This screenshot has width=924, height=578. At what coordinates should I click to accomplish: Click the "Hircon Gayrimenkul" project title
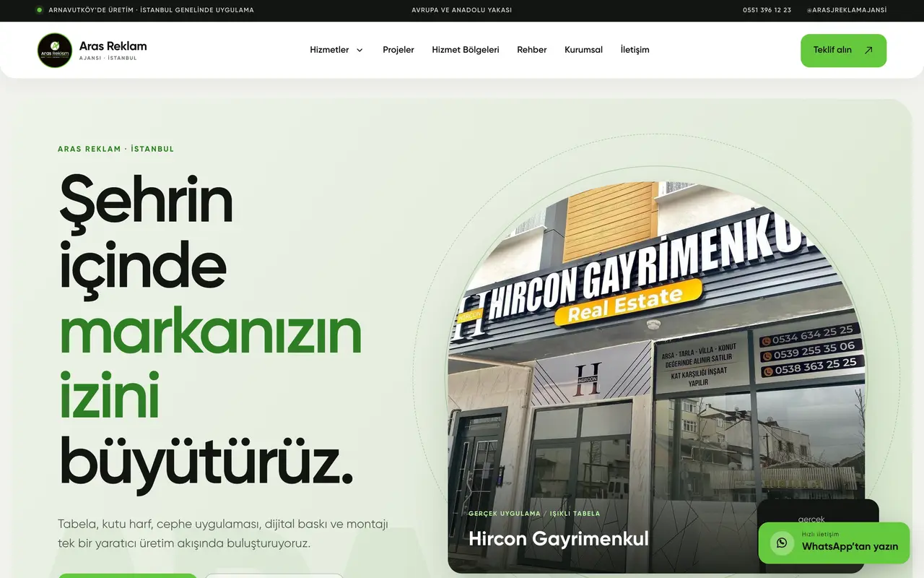559,538
